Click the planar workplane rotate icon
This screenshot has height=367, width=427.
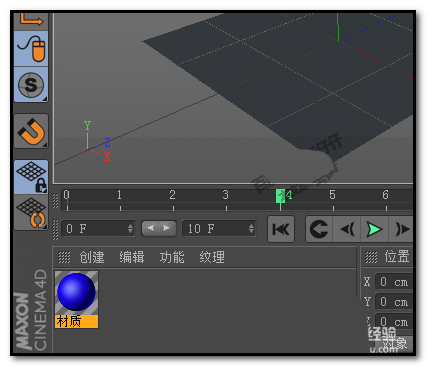tap(31, 212)
